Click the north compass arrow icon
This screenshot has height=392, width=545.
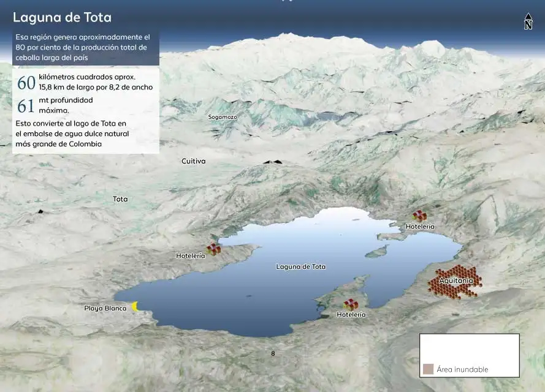(x=528, y=21)
